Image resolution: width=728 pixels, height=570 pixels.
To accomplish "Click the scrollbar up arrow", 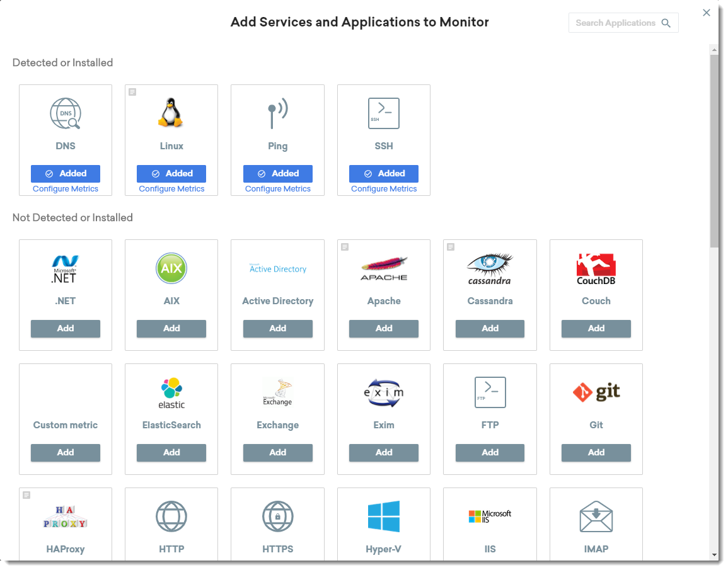I will [714, 49].
